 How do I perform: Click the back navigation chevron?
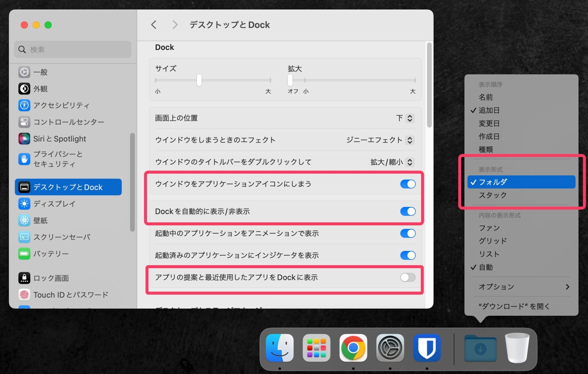(x=153, y=25)
